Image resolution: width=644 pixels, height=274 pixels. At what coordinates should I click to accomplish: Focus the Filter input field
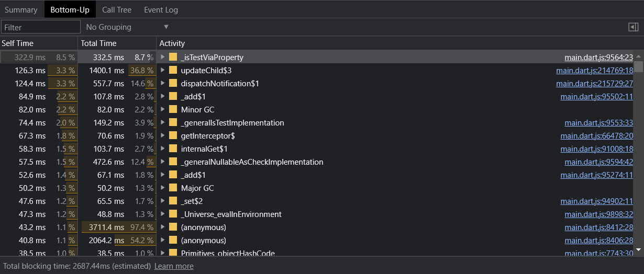pos(41,27)
